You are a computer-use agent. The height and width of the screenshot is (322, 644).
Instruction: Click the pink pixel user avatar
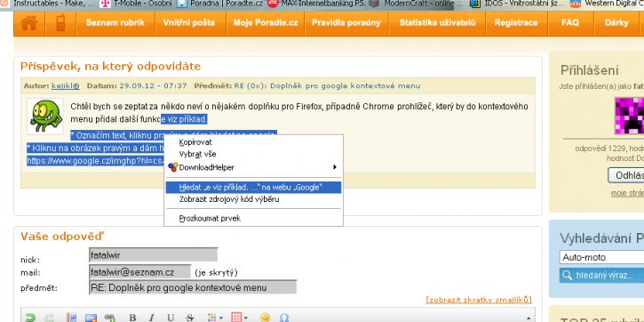click(629, 116)
